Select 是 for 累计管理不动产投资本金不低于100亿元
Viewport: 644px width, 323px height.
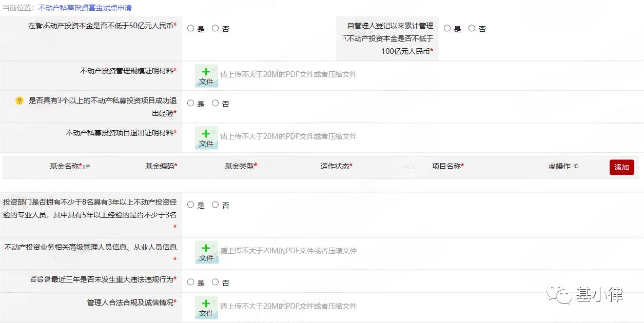(x=446, y=28)
